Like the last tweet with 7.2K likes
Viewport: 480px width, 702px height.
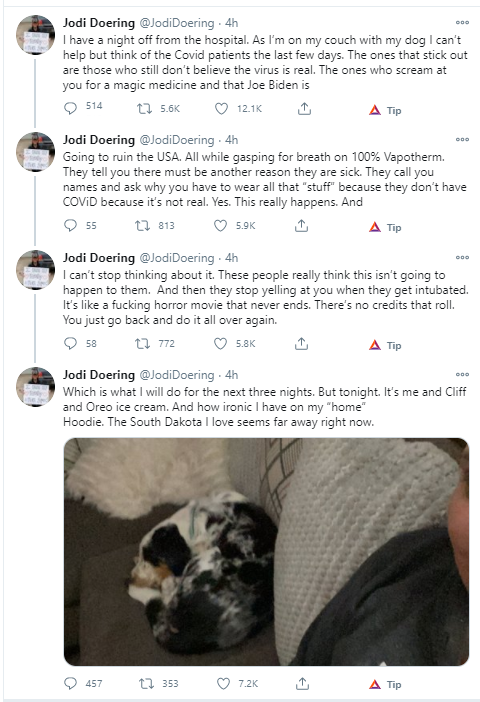(223, 684)
